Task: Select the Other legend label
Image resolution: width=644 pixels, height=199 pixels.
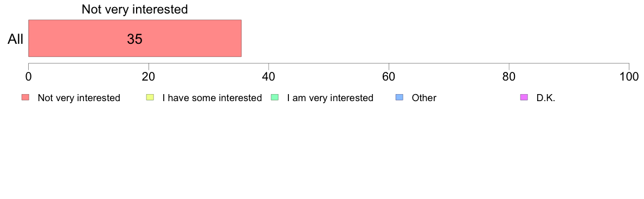Action: [x=424, y=98]
